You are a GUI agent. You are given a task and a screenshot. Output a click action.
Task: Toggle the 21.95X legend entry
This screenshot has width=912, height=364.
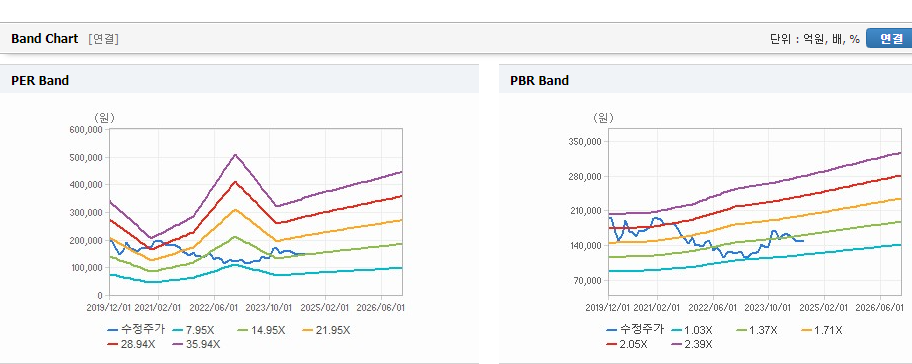tap(326, 330)
